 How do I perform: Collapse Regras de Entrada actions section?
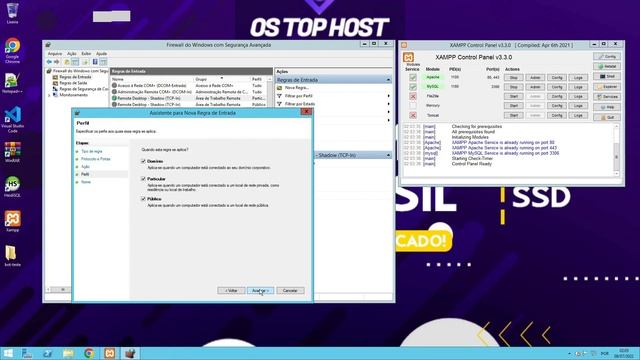(x=388, y=80)
